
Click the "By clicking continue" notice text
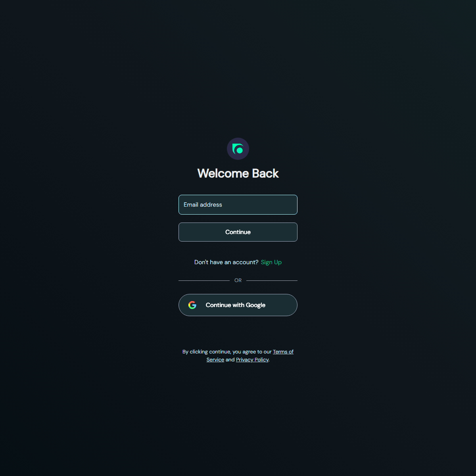pos(238,356)
